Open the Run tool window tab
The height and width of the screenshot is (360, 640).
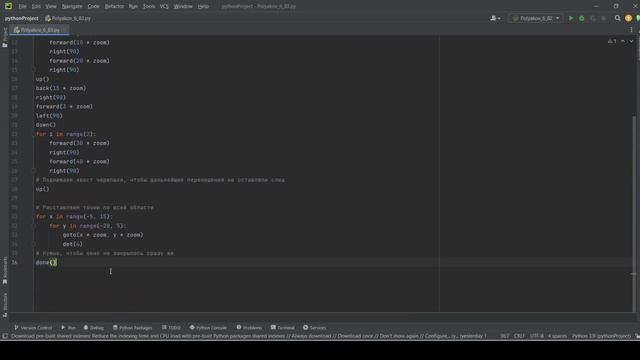pos(68,327)
